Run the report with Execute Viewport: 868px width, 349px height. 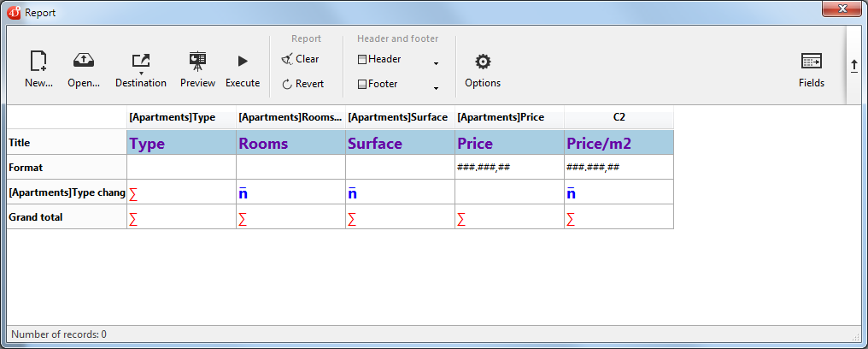tap(243, 62)
